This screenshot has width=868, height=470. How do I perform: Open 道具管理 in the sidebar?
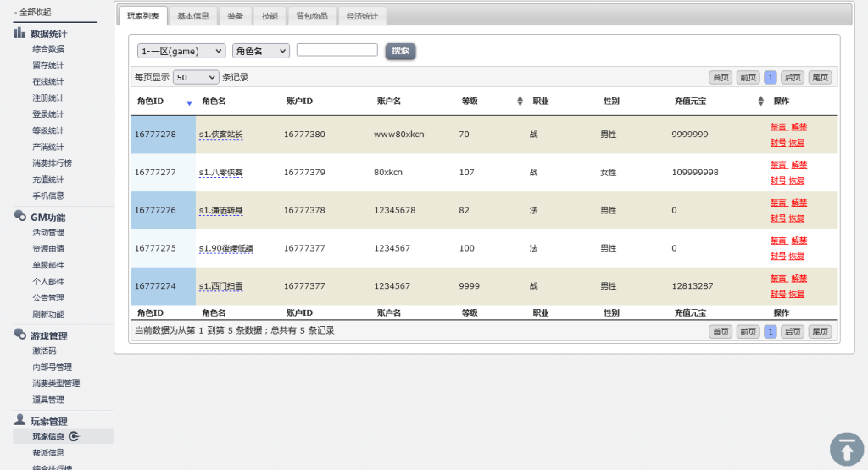[x=48, y=400]
